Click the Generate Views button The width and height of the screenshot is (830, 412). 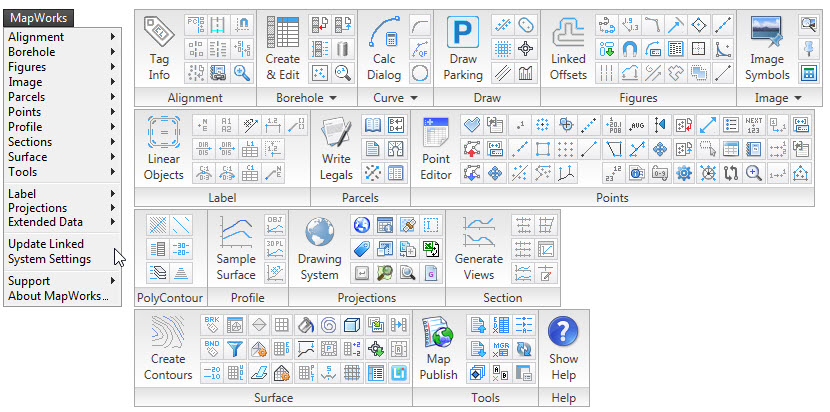(x=479, y=248)
